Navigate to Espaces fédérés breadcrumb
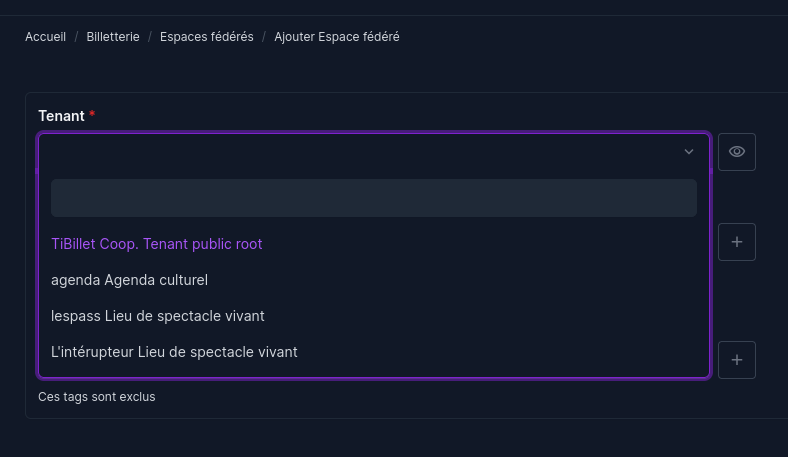788x457 pixels. pos(207,37)
